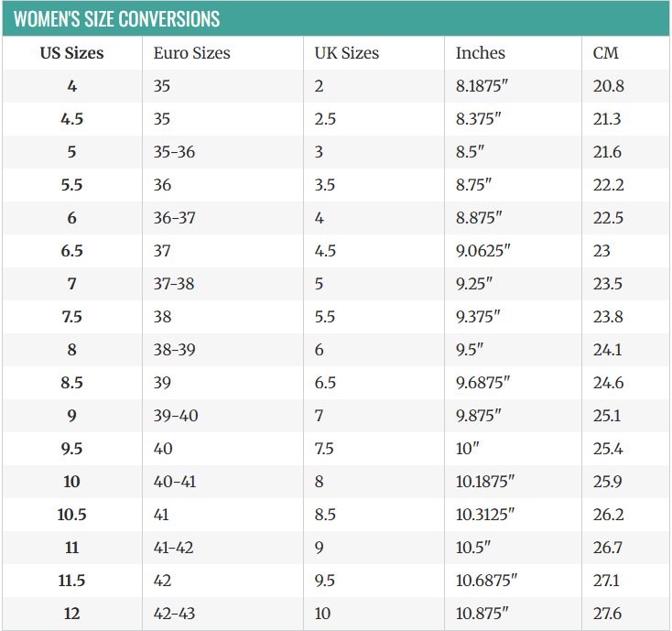Click Euro size 42-43 cell
Screen dimensions: 672x631
click(x=176, y=614)
